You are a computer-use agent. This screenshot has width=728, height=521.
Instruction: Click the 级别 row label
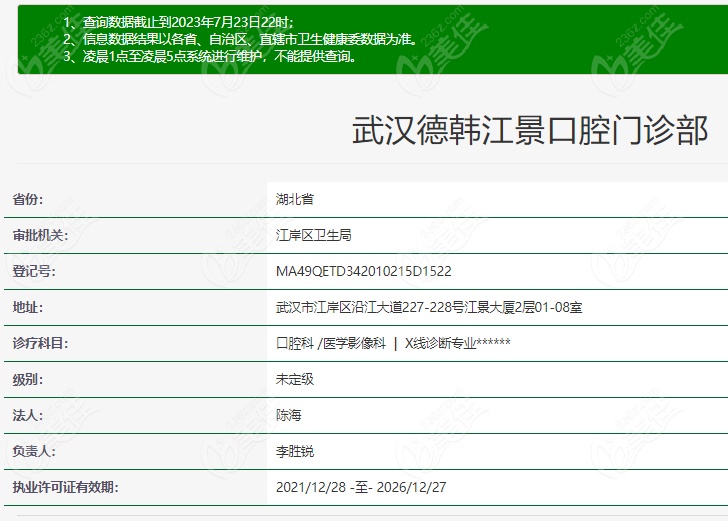(x=27, y=379)
